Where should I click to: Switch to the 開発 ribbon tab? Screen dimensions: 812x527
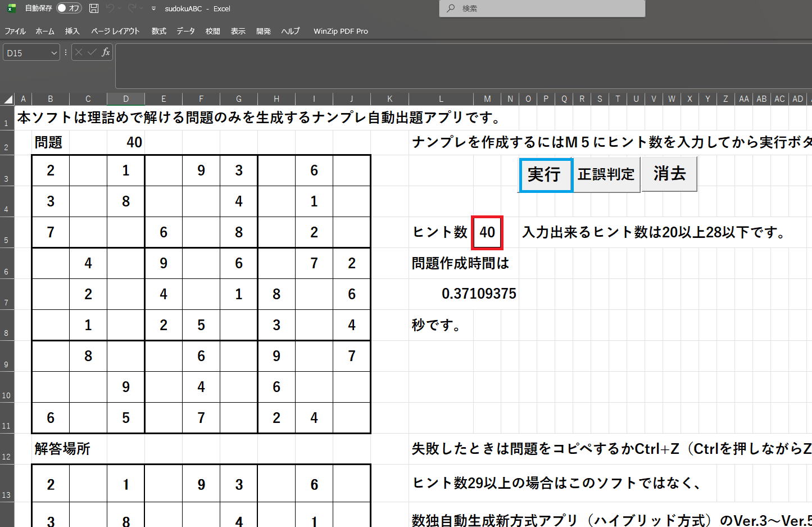coord(263,31)
